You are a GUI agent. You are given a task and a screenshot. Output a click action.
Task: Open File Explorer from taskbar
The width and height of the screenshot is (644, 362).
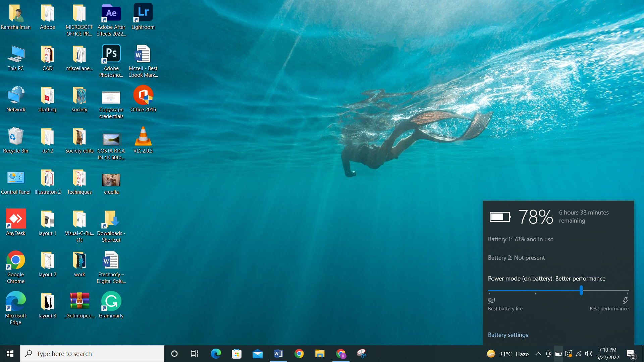[x=320, y=354]
